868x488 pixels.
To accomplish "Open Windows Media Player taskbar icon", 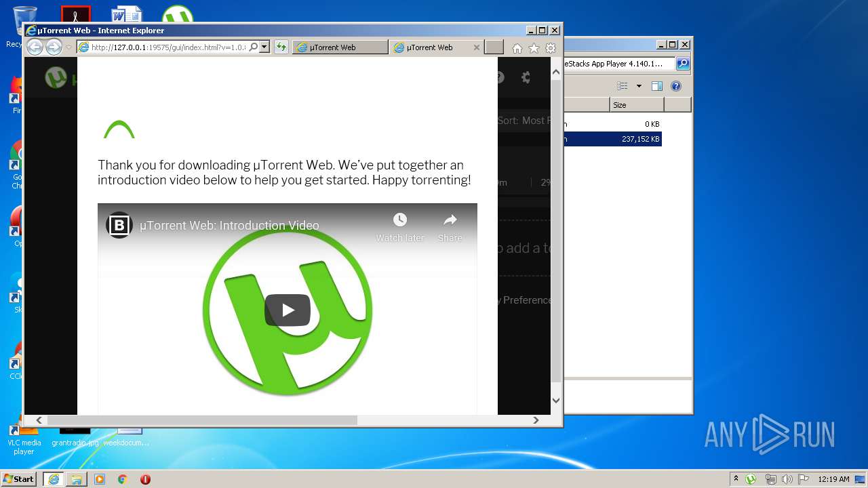I will click(100, 479).
